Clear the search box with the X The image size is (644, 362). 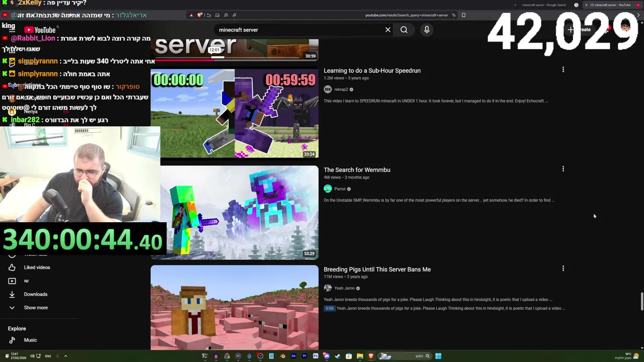coord(388,30)
